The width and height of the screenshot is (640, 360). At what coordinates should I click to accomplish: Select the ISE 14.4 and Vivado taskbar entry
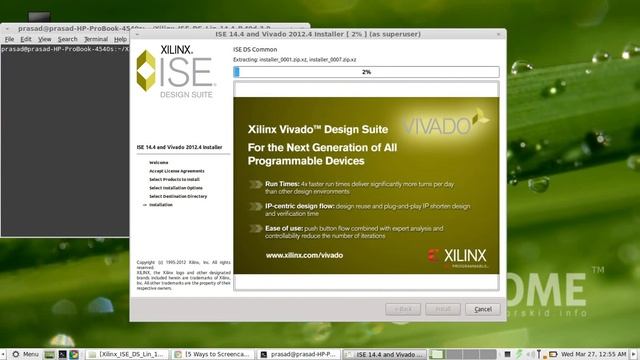point(384,354)
